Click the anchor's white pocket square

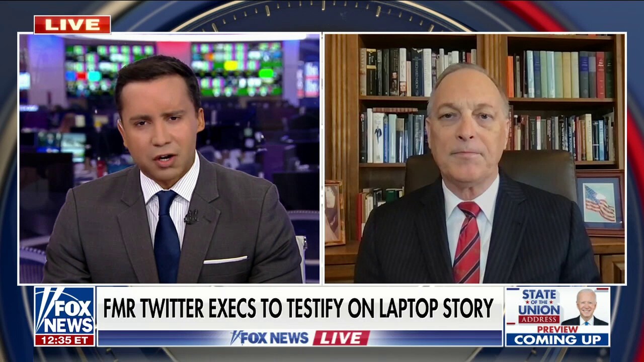click(x=225, y=260)
